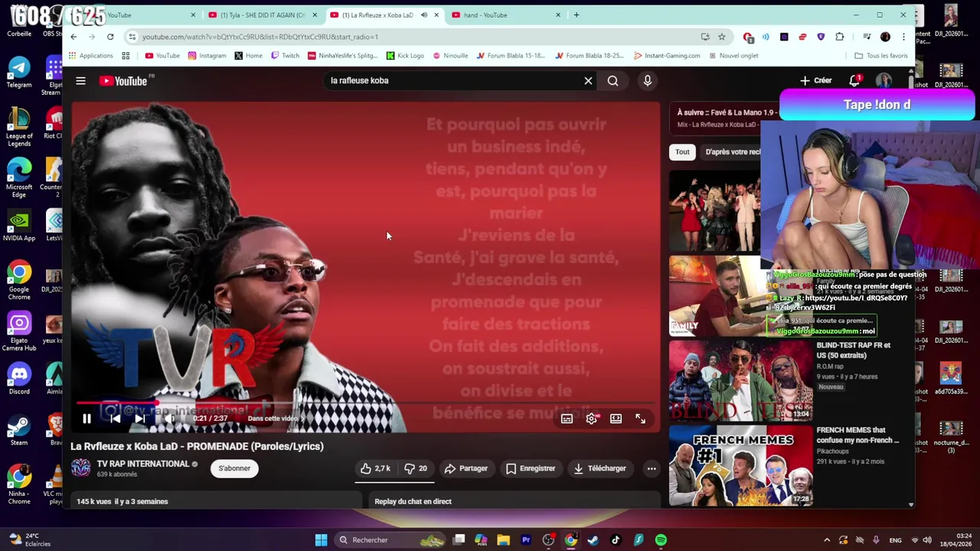This screenshot has width=980, height=551.
Task: Switch to the Tyla - SHE DID IT AGAIN tab
Action: click(x=263, y=15)
